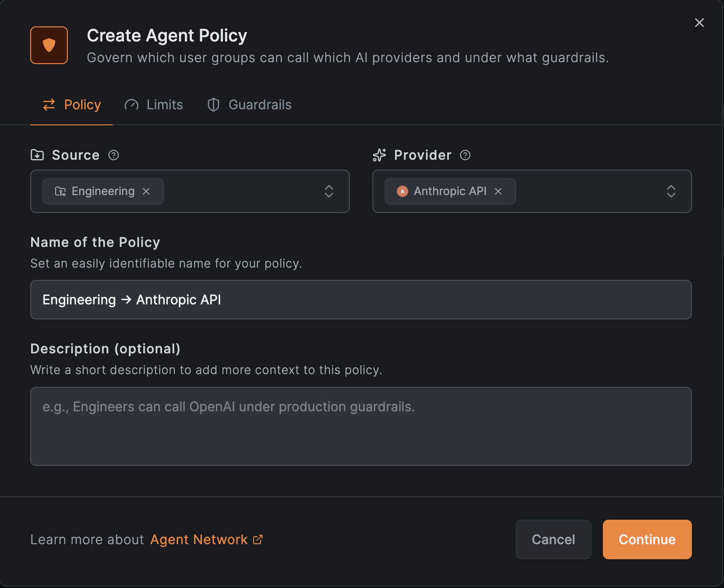Click the orange shield policy icon
Screen dimensions: 724x588
[x=49, y=45]
